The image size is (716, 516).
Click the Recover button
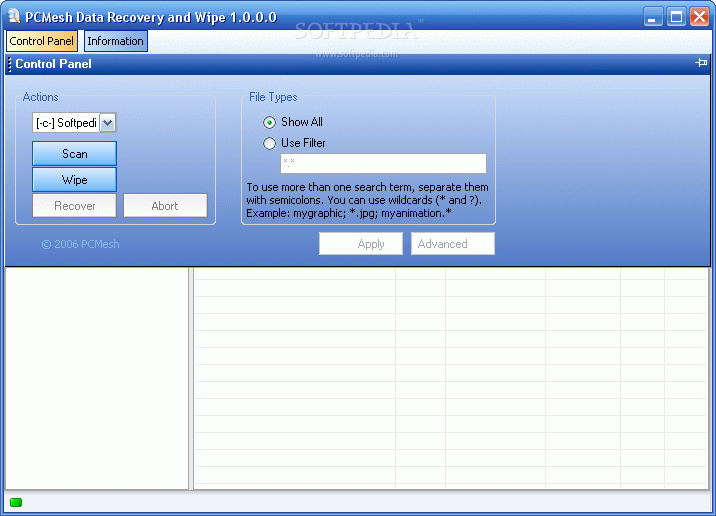[74, 205]
